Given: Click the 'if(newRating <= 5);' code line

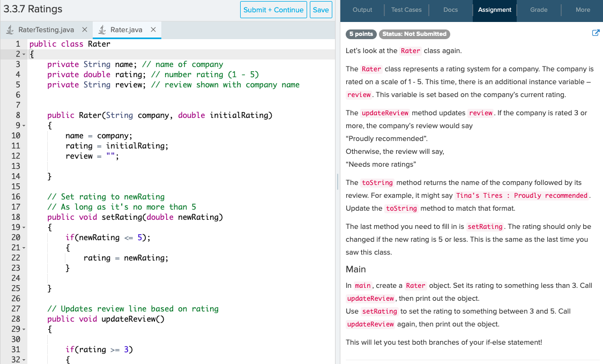Looking at the screenshot, I should [x=108, y=237].
